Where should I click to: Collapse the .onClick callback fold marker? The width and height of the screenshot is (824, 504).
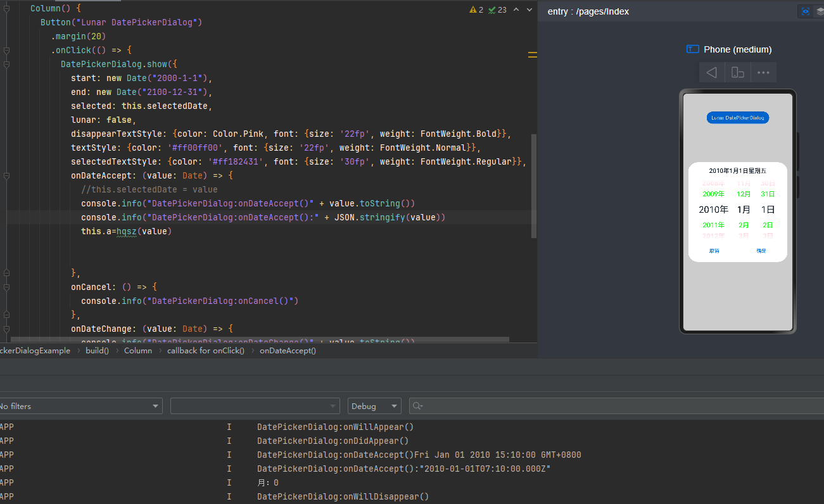pos(6,50)
